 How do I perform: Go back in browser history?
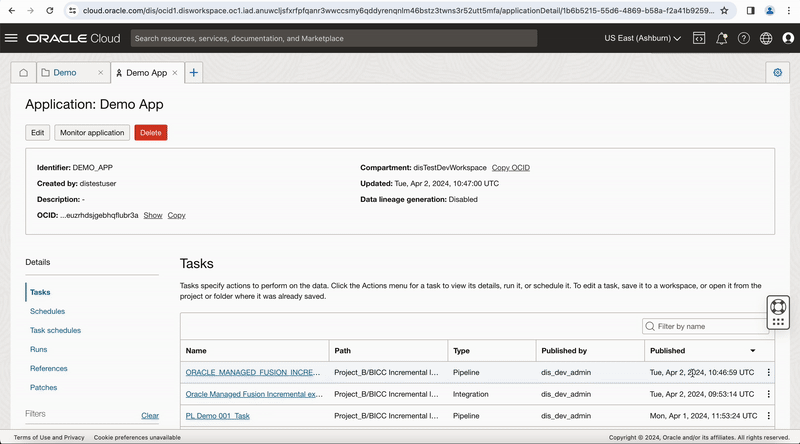12,10
